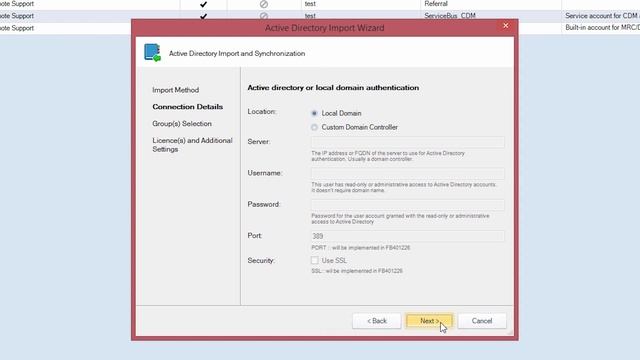Click the Server help text about FQDN
This screenshot has width=640, height=360.
coord(388,156)
